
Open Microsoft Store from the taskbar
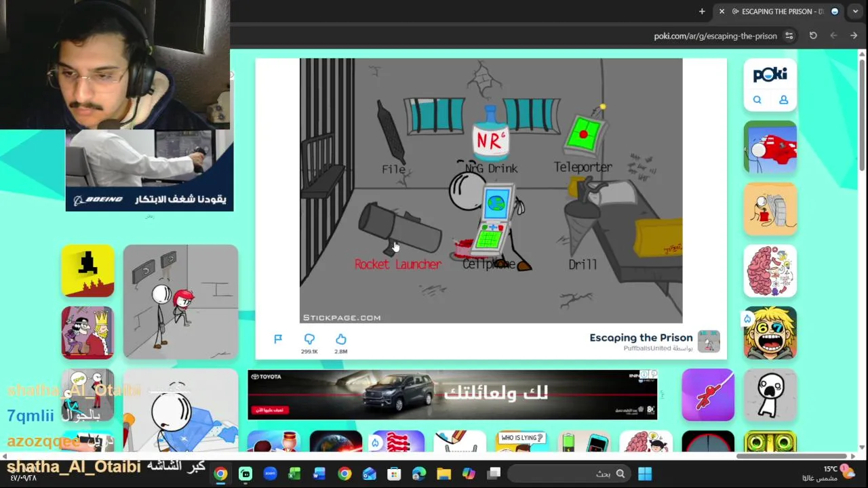coord(394,474)
